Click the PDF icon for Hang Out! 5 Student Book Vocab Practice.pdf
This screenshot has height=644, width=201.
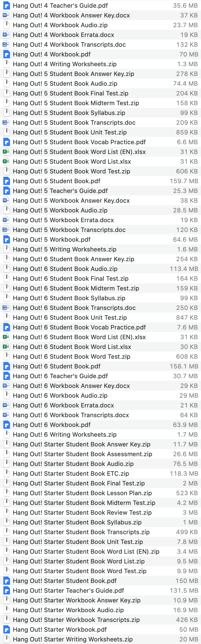pyautogui.click(x=6, y=142)
